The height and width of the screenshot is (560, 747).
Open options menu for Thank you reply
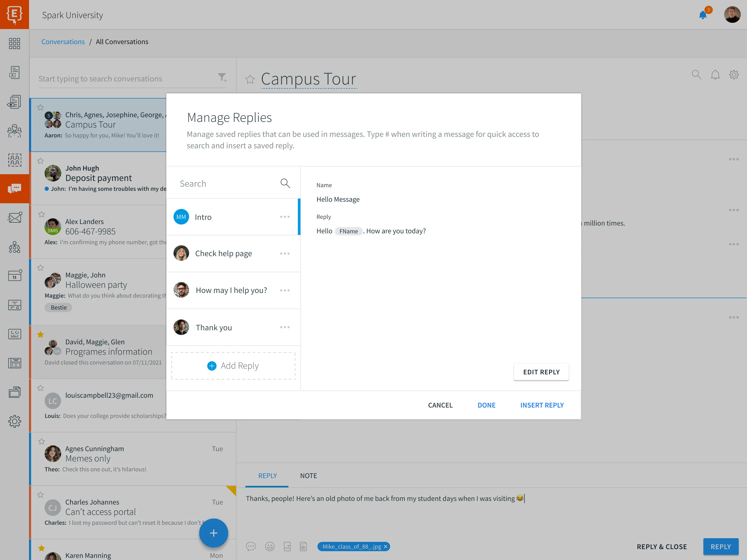point(285,327)
